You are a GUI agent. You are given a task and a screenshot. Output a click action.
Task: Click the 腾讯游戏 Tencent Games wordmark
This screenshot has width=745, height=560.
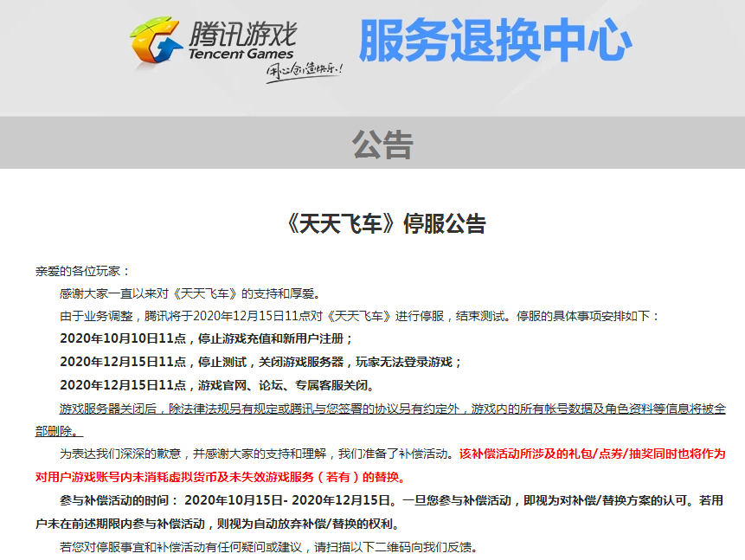coord(242,41)
